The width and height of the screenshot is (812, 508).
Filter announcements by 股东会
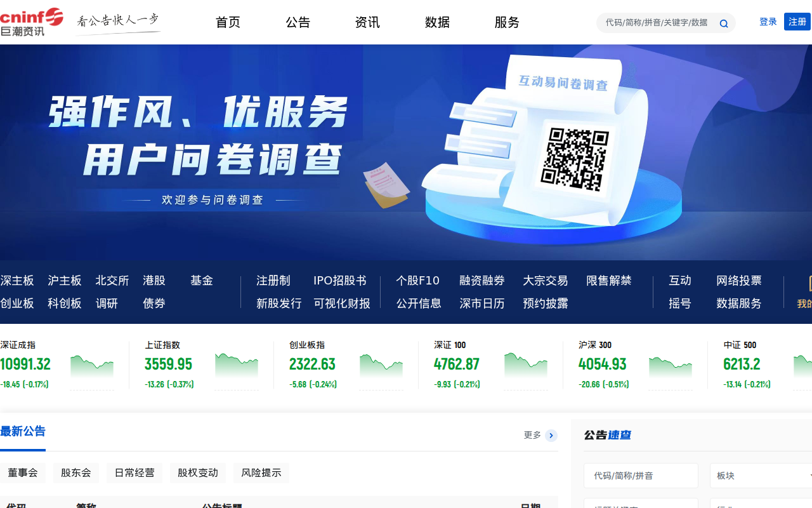[76, 473]
